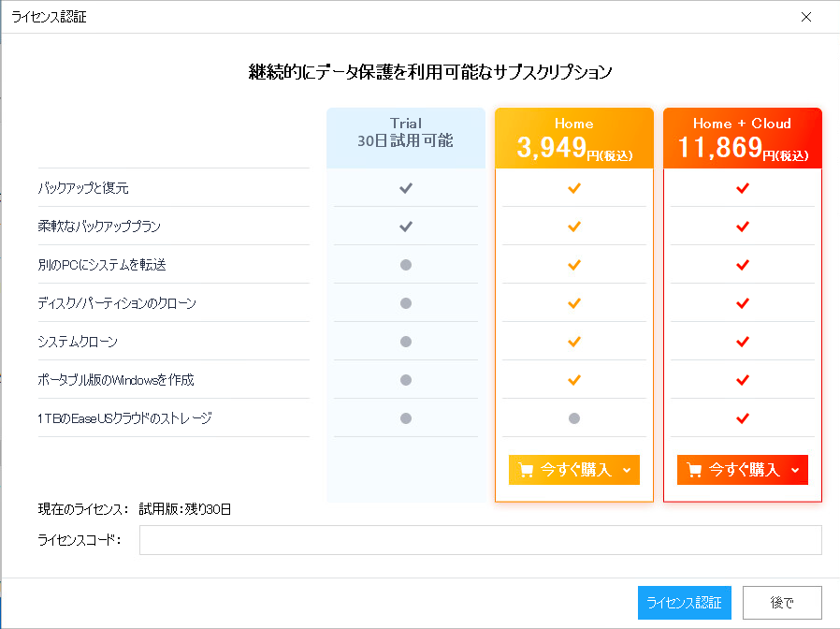Click Home checkmark for システムクローン
Image resolution: width=840 pixels, height=629 pixels.
pos(574,342)
